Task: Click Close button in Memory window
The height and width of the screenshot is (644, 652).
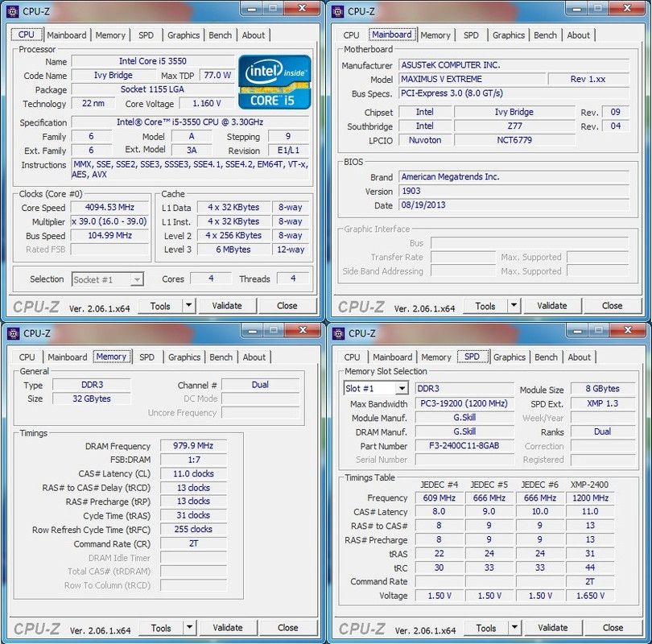Action: tap(287, 627)
